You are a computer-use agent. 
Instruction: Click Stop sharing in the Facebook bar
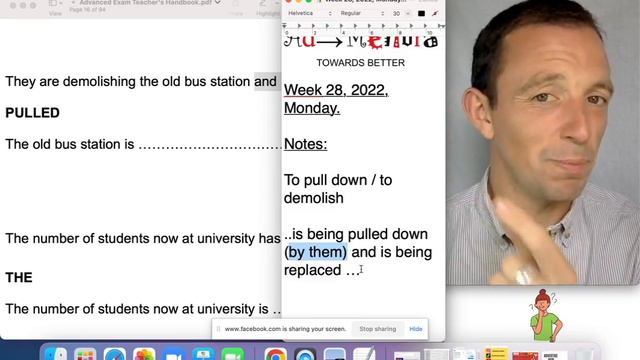[378, 329]
